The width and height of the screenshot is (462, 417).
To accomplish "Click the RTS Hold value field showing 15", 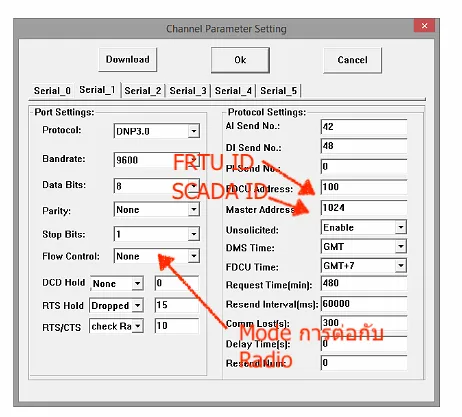I will point(177,305).
